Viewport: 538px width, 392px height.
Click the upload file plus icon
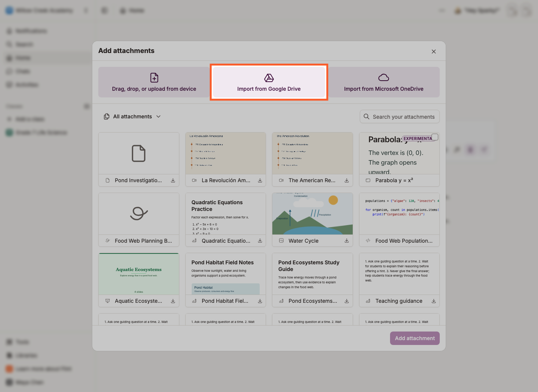tap(154, 77)
